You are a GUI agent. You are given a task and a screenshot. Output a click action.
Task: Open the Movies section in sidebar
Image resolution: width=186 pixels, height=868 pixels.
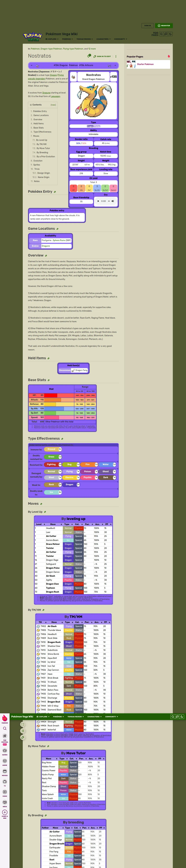(5, 772)
